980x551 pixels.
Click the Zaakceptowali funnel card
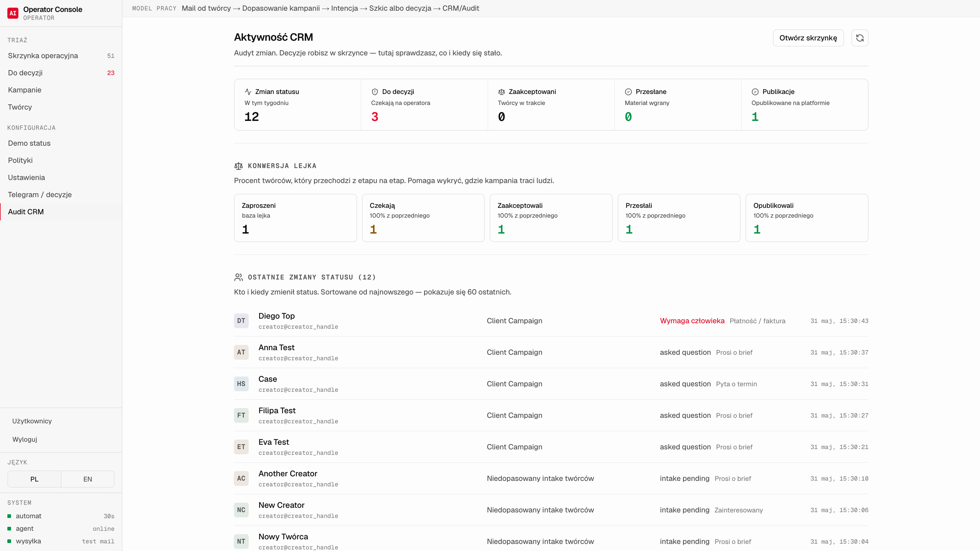(551, 218)
